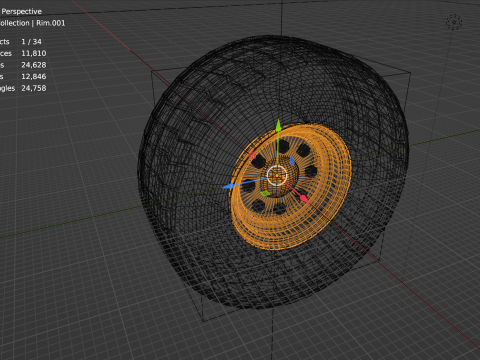Click the statistic value 24,628
Image resolution: width=480 pixels, height=360 pixels.
coord(34,65)
